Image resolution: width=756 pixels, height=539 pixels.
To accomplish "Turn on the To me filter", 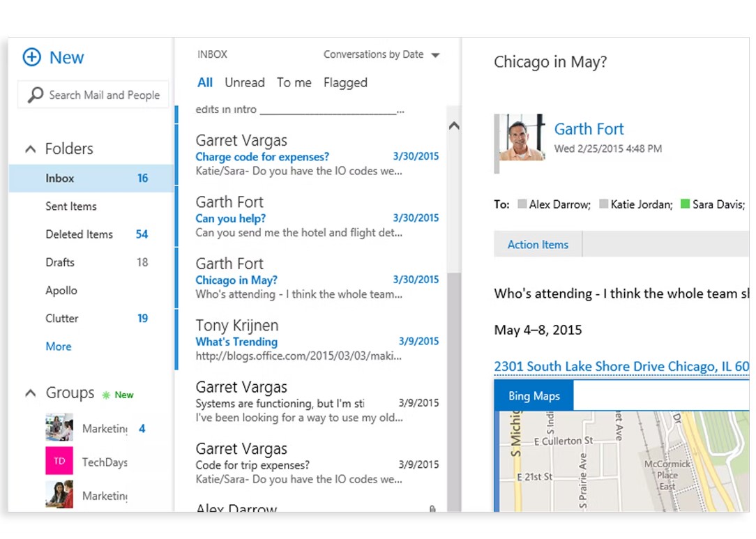I will [294, 82].
